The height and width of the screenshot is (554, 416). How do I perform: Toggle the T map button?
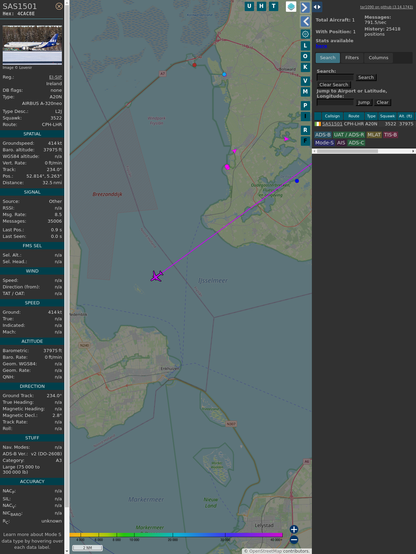pos(273,6)
